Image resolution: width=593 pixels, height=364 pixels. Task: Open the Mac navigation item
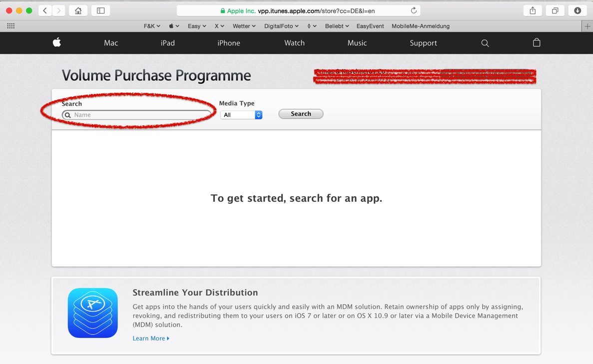point(111,43)
